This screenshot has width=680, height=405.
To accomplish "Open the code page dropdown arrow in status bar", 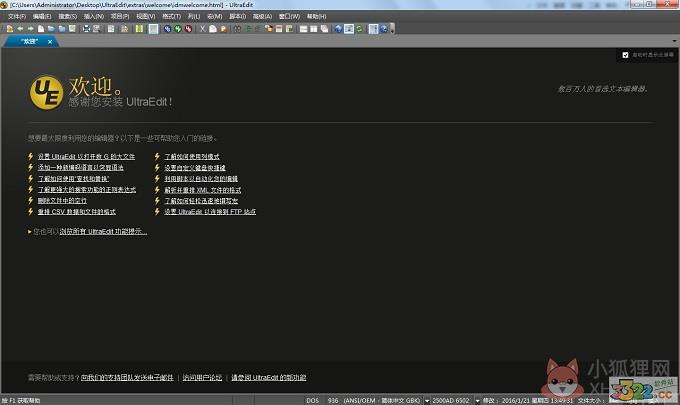I will pos(427,401).
